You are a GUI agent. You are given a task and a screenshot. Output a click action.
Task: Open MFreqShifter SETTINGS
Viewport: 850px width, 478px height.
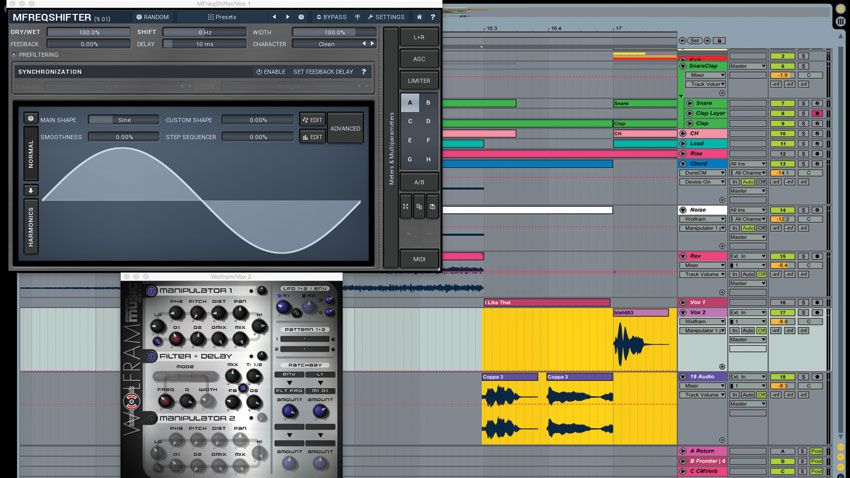click(x=386, y=17)
